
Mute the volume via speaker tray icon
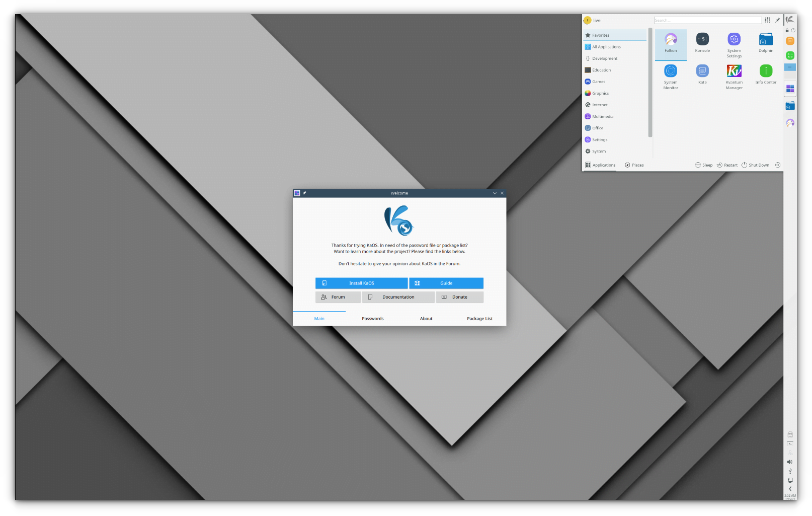pyautogui.click(x=790, y=461)
